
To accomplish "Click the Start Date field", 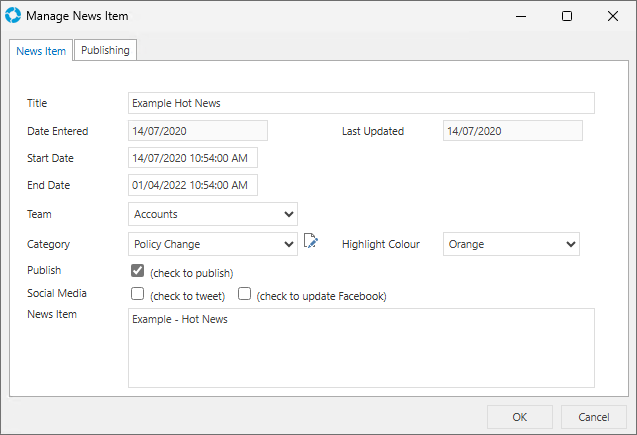I will 193,158.
